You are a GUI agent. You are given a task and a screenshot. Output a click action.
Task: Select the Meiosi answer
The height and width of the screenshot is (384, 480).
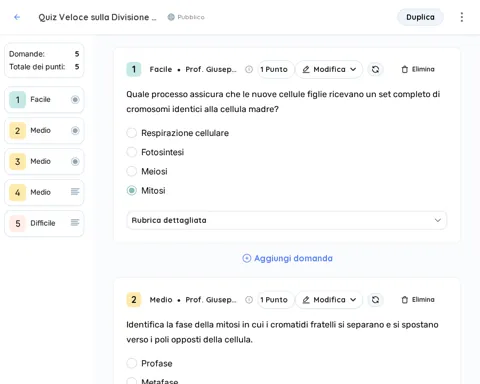click(131, 171)
